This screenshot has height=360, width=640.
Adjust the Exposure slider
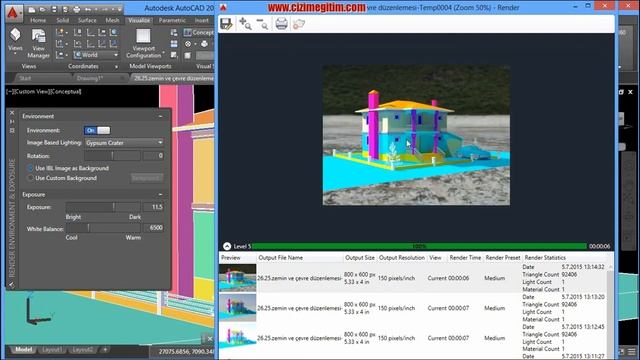click(x=103, y=207)
